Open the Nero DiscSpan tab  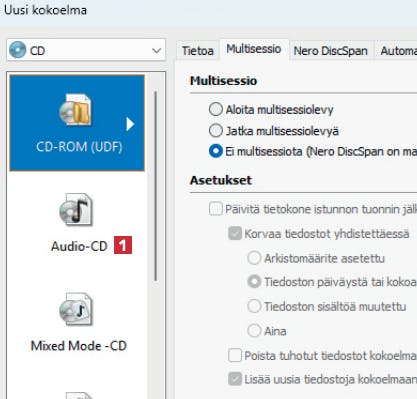331,51
